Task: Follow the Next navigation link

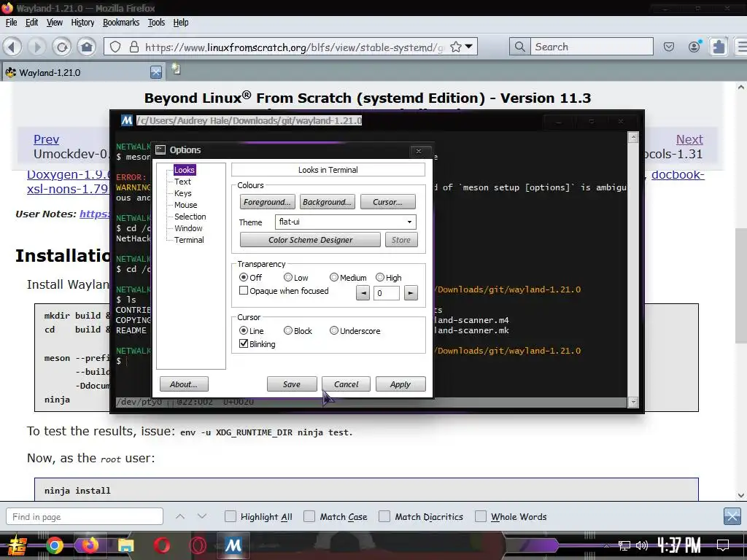Action: click(x=689, y=139)
